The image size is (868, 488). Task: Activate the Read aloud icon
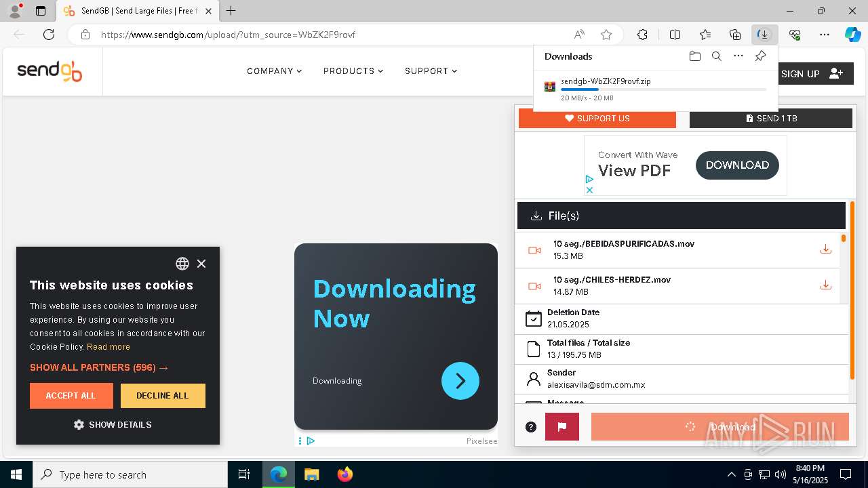[x=579, y=35]
